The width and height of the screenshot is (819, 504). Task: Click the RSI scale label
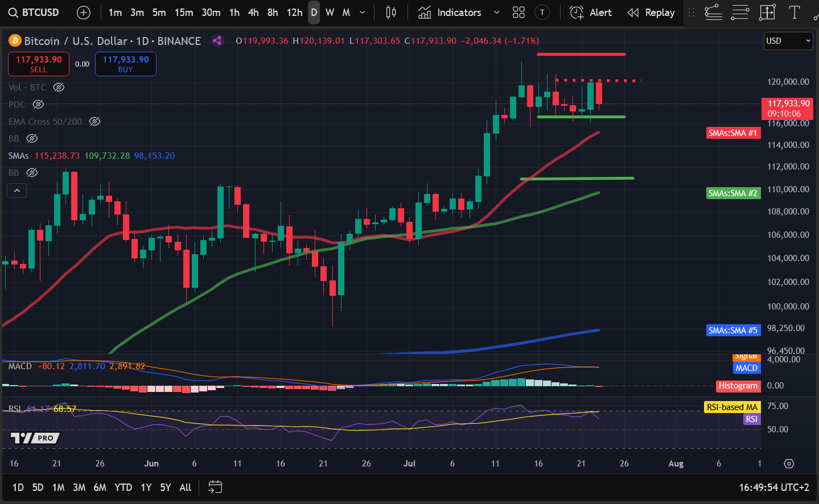[x=751, y=419]
